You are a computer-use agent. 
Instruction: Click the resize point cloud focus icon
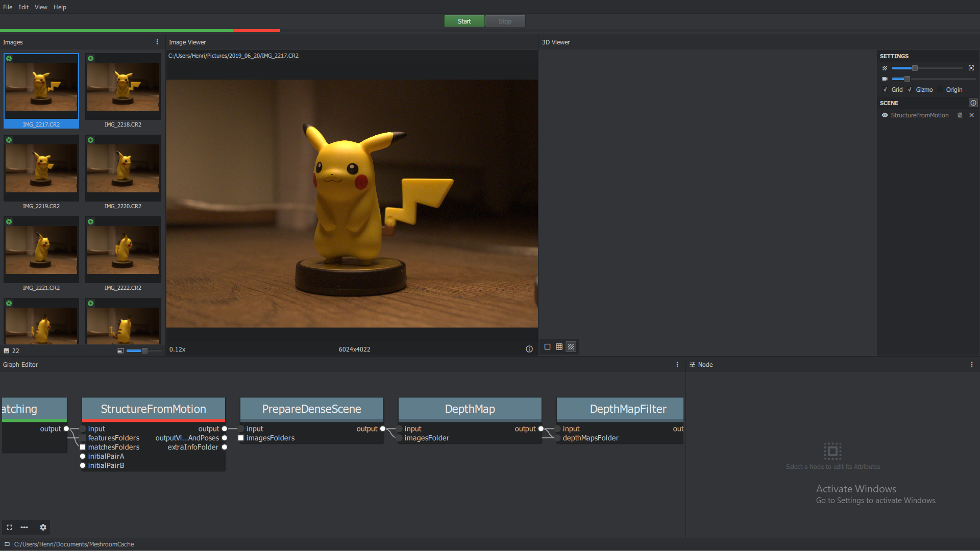tap(971, 68)
